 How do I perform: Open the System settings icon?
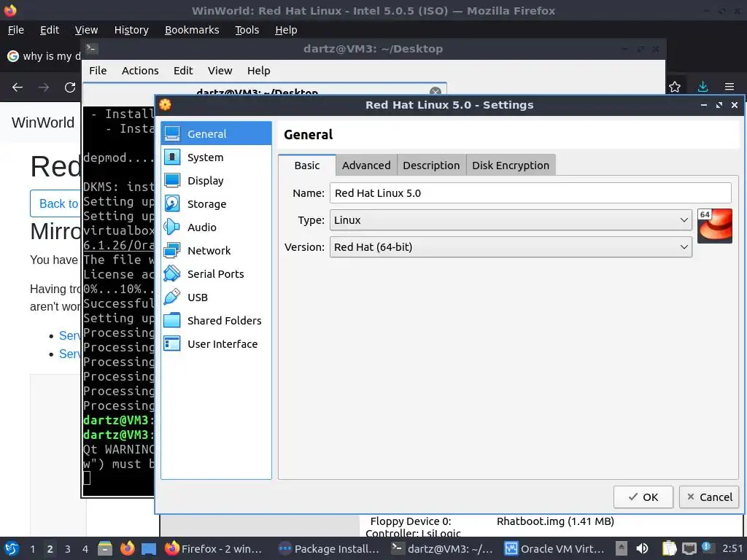pyautogui.click(x=172, y=157)
